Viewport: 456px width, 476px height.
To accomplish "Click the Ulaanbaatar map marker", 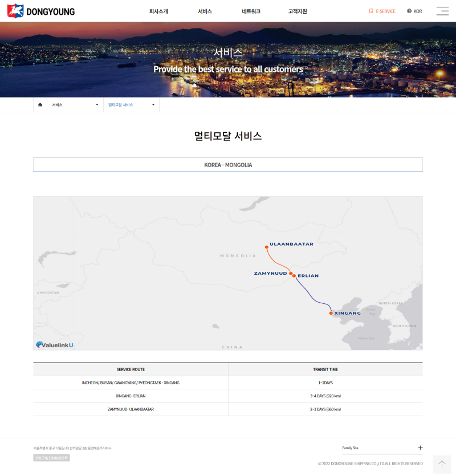I will click(266, 247).
